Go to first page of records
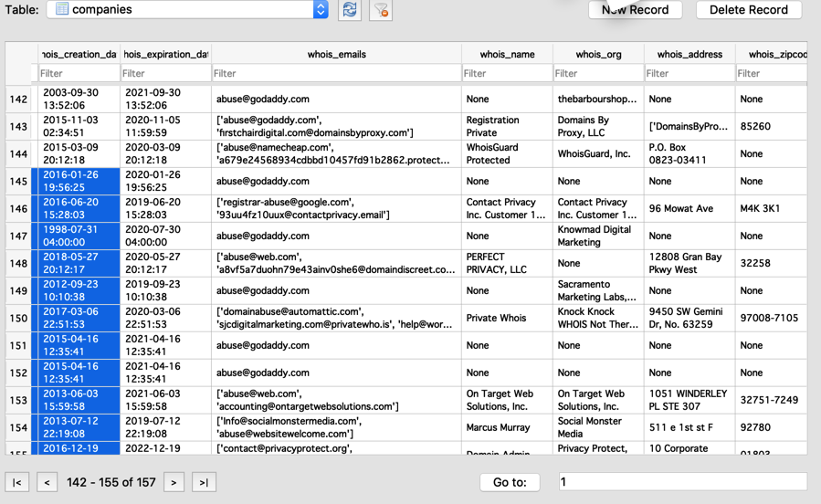 pyautogui.click(x=16, y=482)
